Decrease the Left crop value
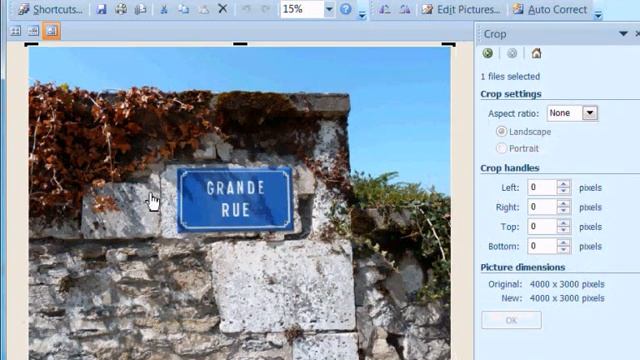 point(564,191)
